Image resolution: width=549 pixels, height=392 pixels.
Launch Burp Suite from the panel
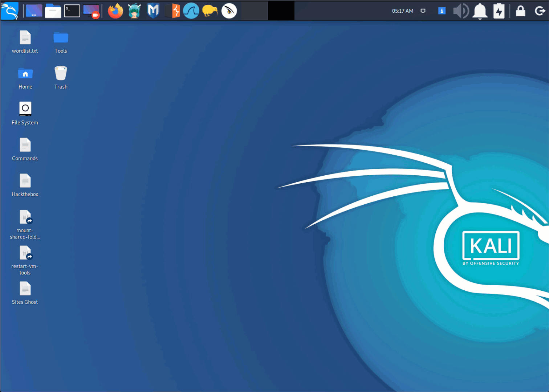[172, 11]
